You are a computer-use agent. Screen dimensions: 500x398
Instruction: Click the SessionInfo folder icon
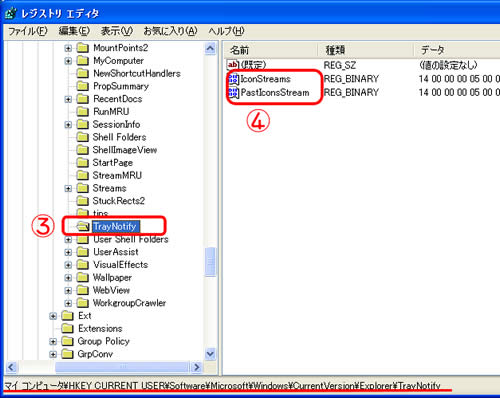point(83,124)
